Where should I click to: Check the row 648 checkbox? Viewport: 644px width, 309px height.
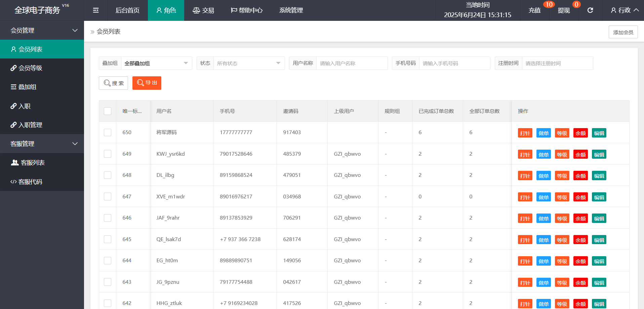[108, 175]
